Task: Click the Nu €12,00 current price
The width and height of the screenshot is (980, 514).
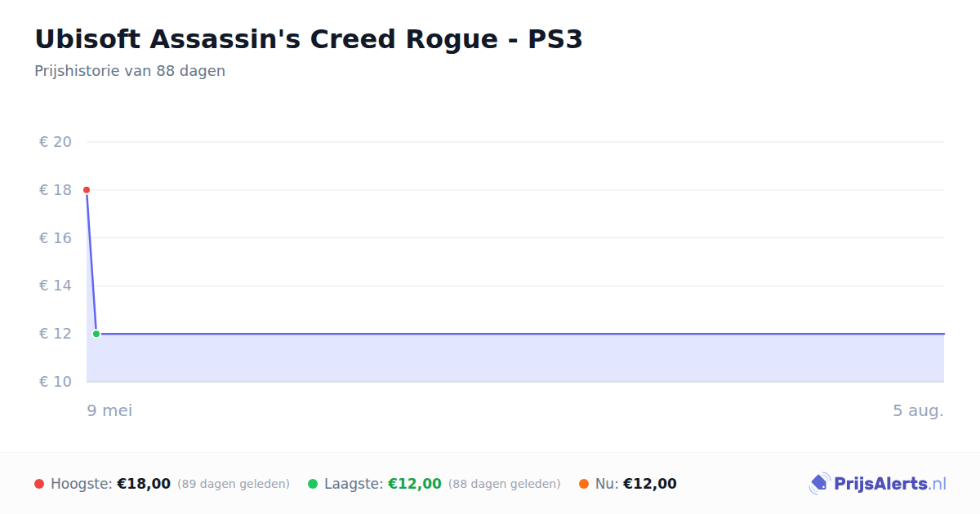Action: coord(650,484)
